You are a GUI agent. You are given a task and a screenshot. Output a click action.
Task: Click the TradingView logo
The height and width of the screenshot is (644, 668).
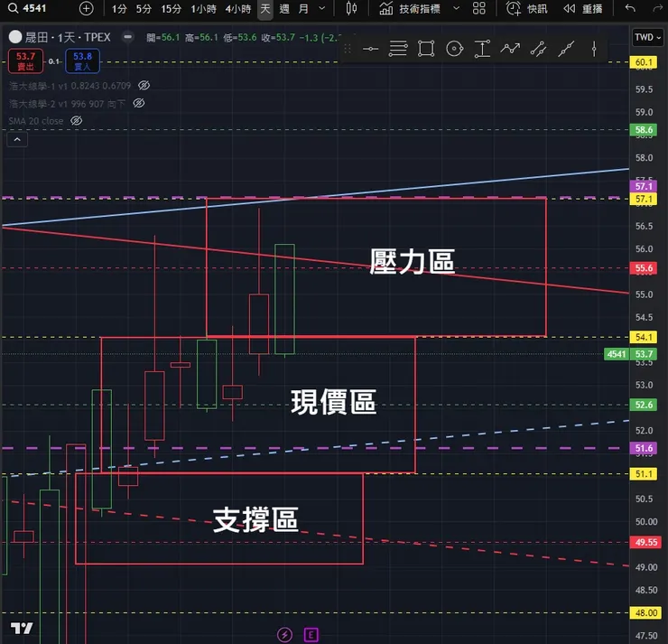point(22,628)
